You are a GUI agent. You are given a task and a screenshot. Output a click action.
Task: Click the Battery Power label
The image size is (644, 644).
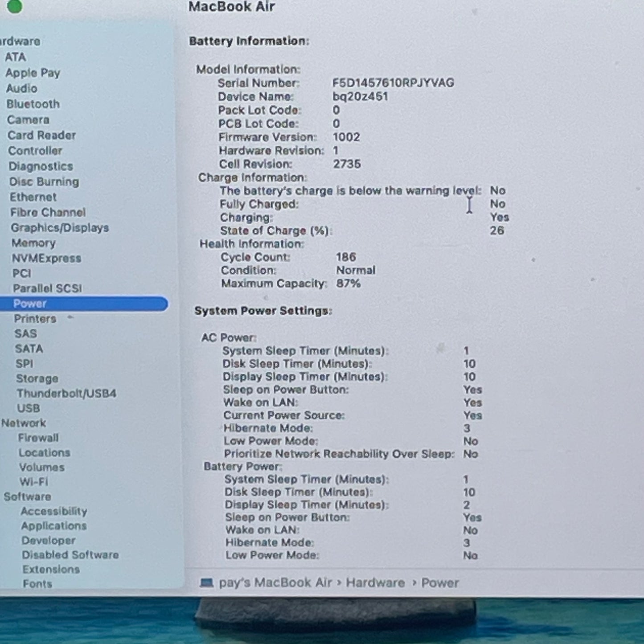[x=242, y=466]
